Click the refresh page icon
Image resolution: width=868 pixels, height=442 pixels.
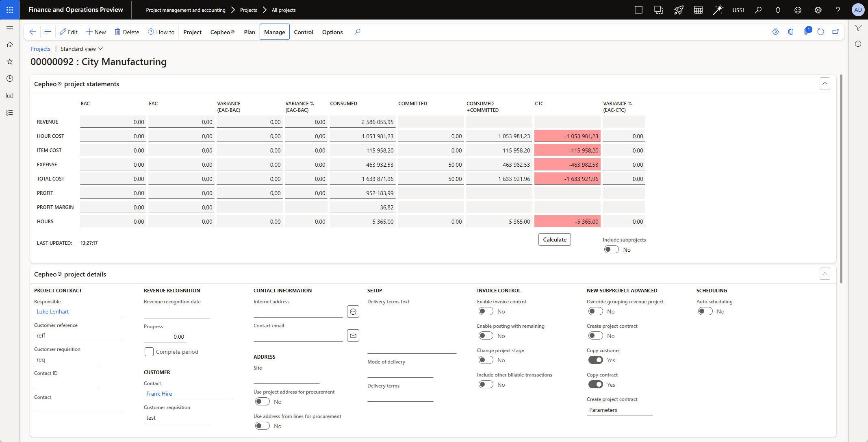(820, 32)
